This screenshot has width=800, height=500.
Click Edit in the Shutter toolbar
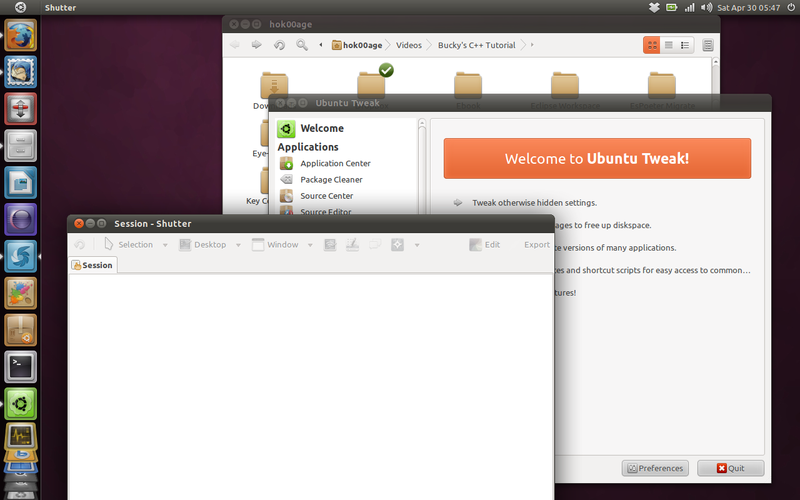485,245
